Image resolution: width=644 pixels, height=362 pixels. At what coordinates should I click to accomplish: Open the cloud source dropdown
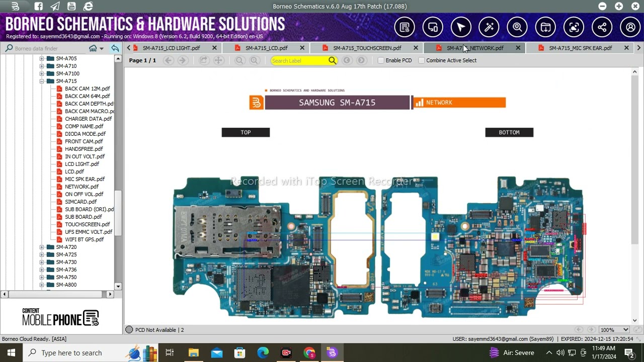(x=96, y=48)
